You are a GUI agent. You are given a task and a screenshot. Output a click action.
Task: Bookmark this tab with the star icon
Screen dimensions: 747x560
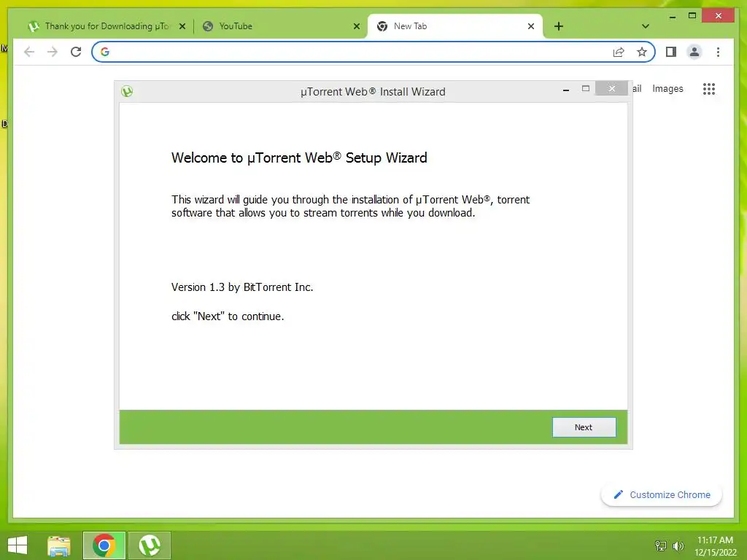pos(642,52)
